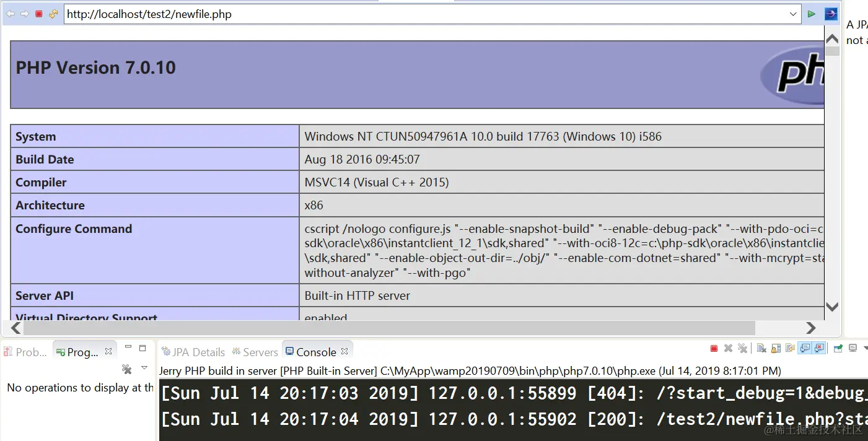
Task: Switch to the Servers tab
Action: (255, 352)
